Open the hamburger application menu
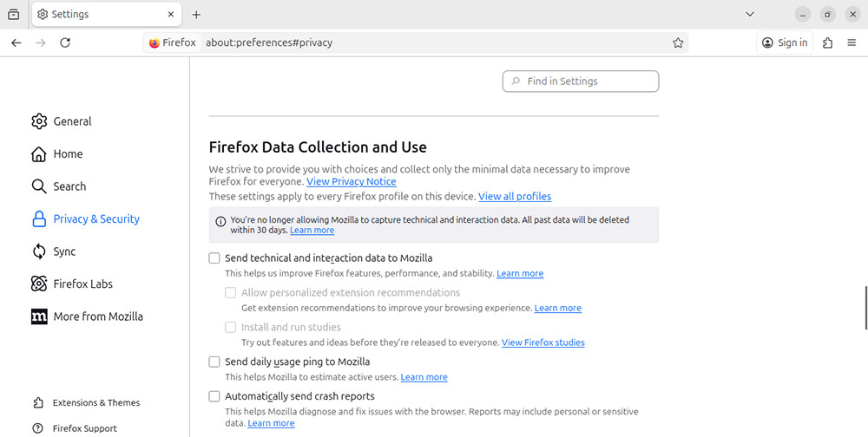This screenshot has width=868, height=437. click(852, 42)
